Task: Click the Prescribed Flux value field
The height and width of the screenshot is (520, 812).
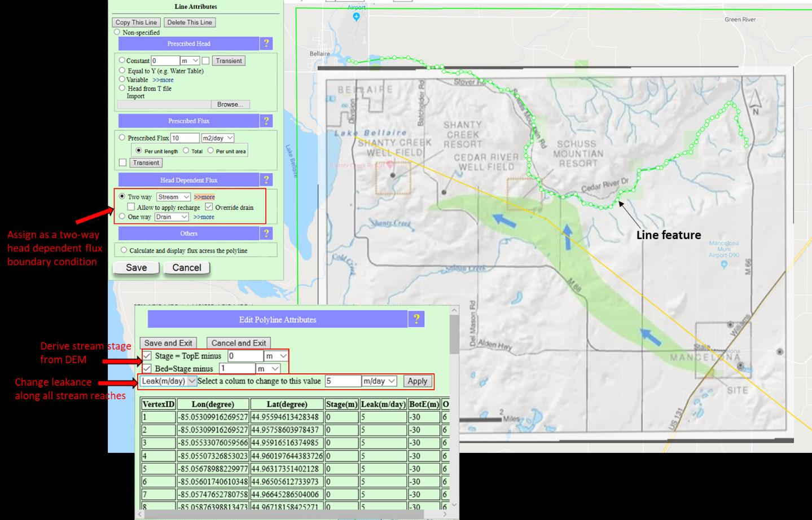Action: tap(185, 138)
